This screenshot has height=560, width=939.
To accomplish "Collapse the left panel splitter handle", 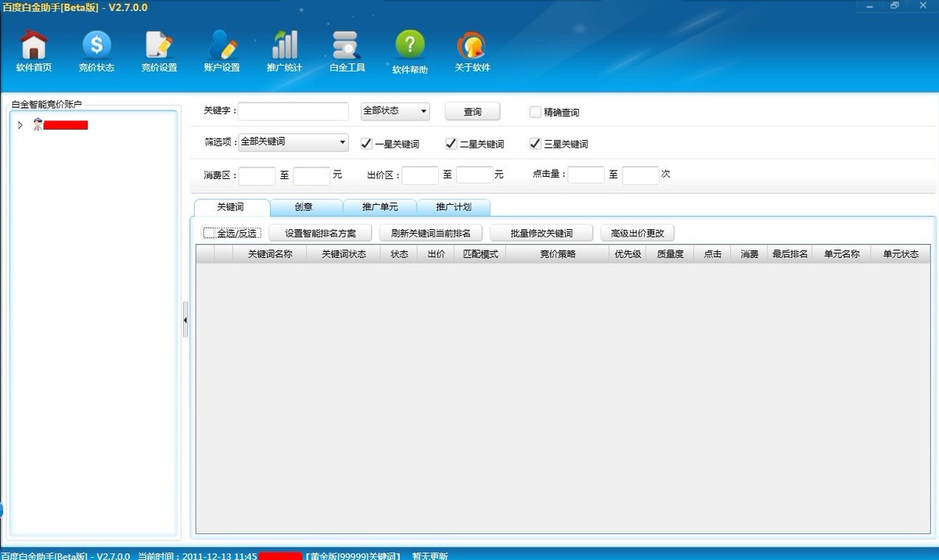I will 185,320.
